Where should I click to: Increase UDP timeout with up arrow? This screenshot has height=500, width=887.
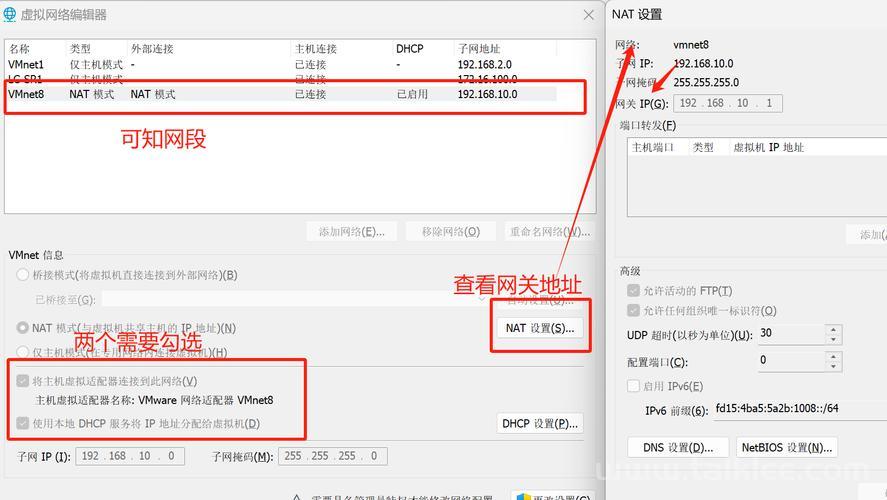[833, 329]
